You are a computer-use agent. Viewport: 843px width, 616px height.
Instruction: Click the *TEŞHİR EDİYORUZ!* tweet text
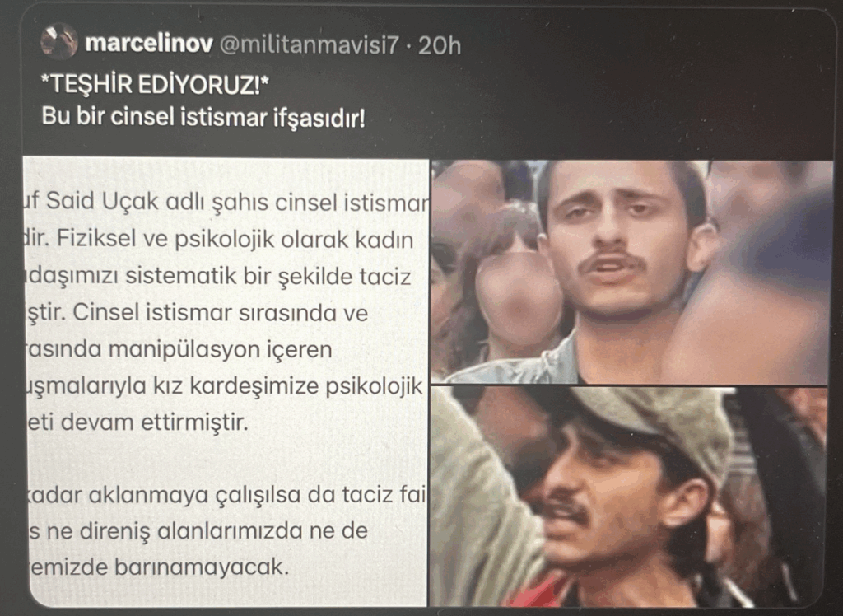point(156,85)
